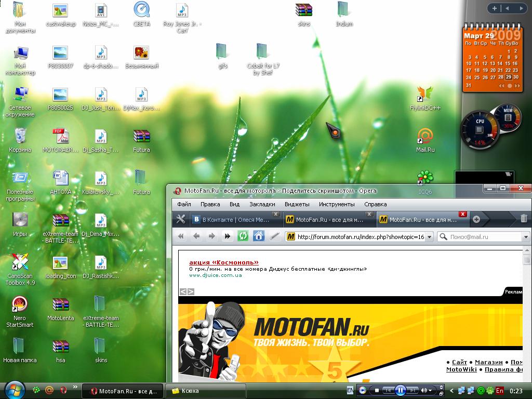The height and width of the screenshot is (399, 532).
Task: Select the Сетевое окружение desktop icon
Action: 20,102
